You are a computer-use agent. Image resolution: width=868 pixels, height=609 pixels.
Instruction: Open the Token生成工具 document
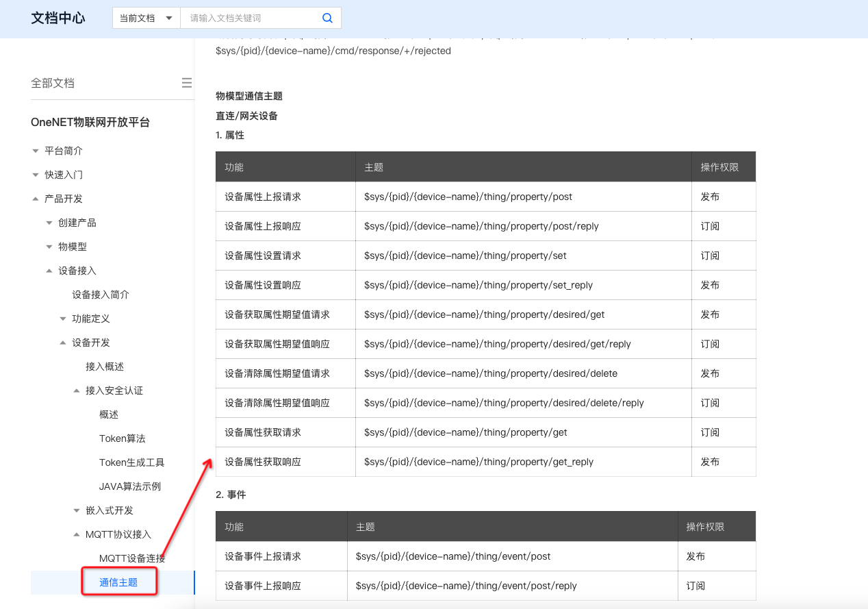(132, 462)
